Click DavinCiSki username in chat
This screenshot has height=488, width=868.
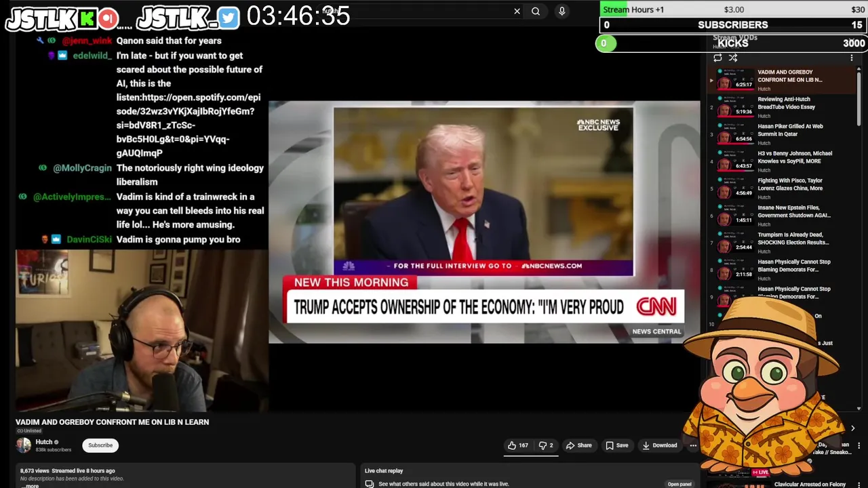point(89,239)
